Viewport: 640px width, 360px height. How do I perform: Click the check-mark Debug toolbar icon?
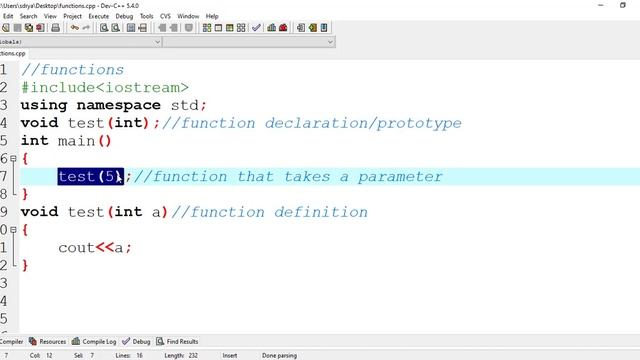(256, 28)
